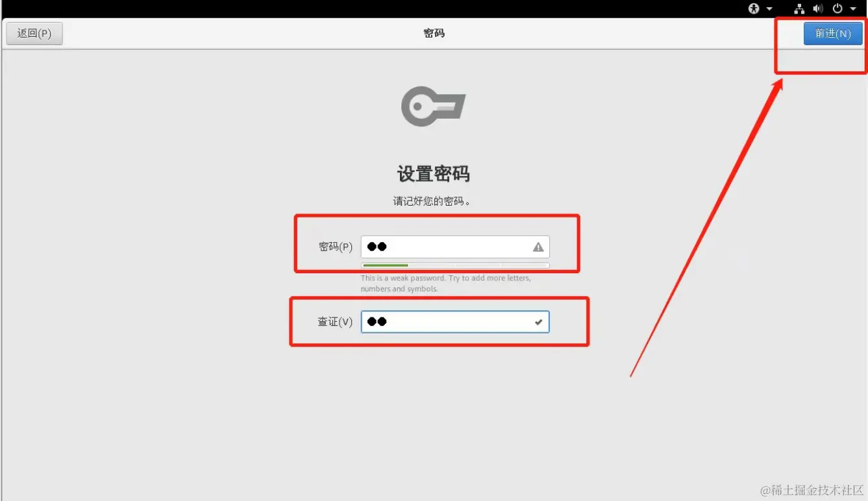Click the volume speaker icon
The width and height of the screenshot is (868, 501).
click(x=818, y=8)
